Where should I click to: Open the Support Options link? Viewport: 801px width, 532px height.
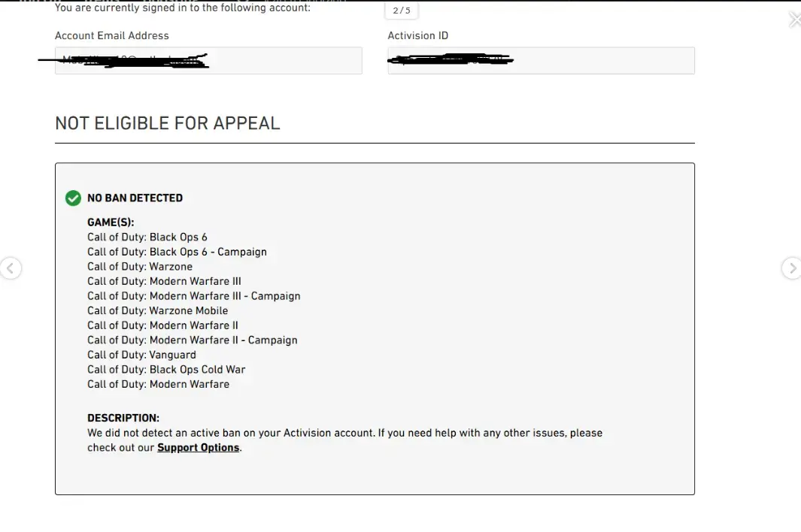click(x=198, y=448)
